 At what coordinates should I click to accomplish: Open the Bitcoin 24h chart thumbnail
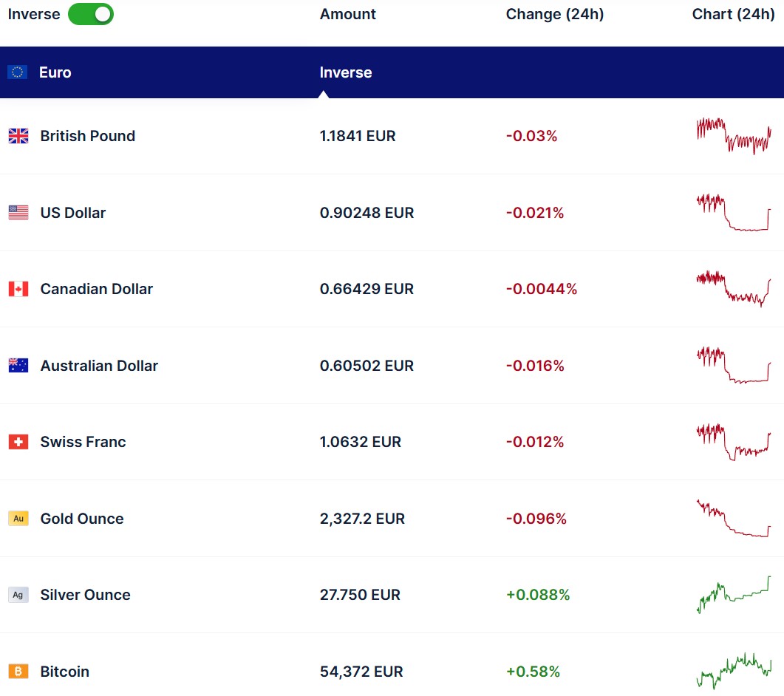coord(733,672)
